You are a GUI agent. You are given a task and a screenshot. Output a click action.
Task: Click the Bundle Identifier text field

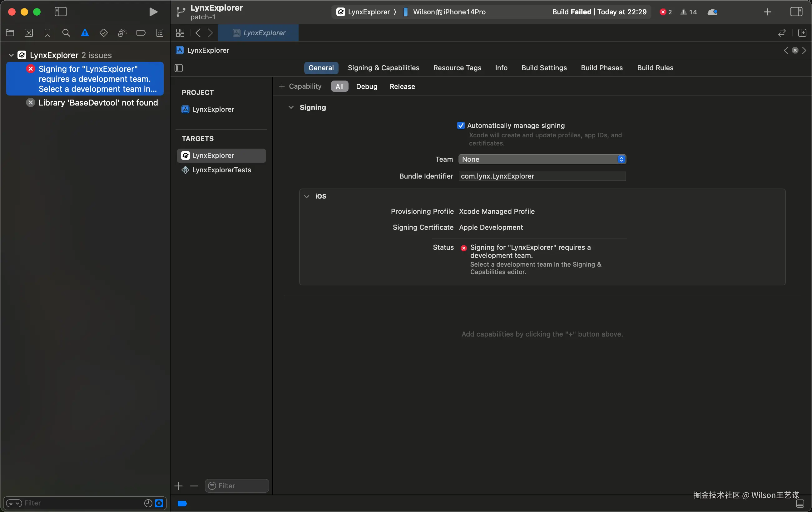[x=542, y=176]
